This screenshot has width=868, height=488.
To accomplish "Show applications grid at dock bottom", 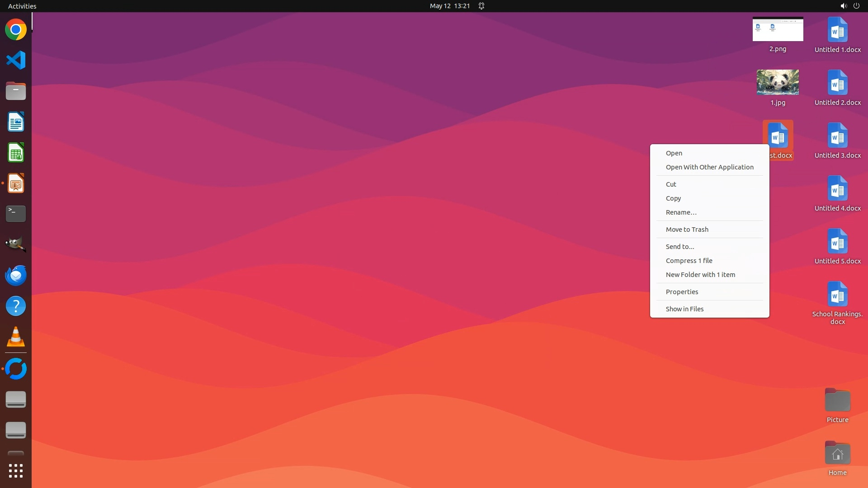I will point(16,471).
